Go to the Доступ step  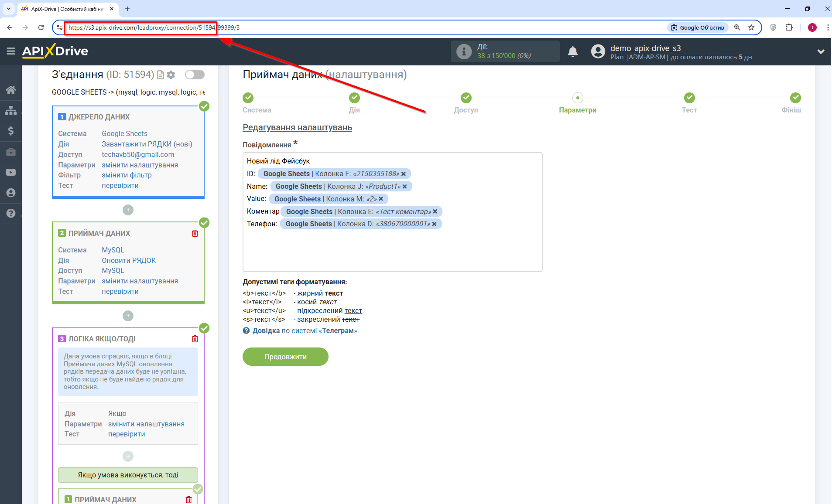point(466,98)
